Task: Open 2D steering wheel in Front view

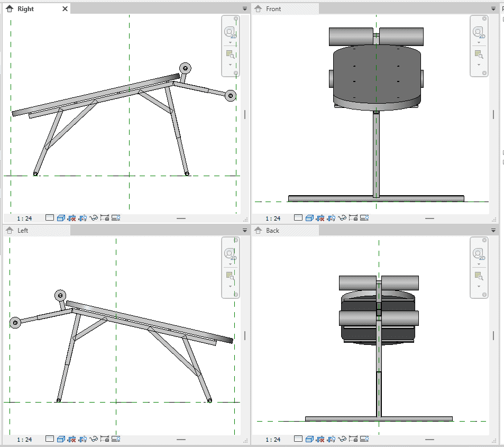Action: (479, 33)
